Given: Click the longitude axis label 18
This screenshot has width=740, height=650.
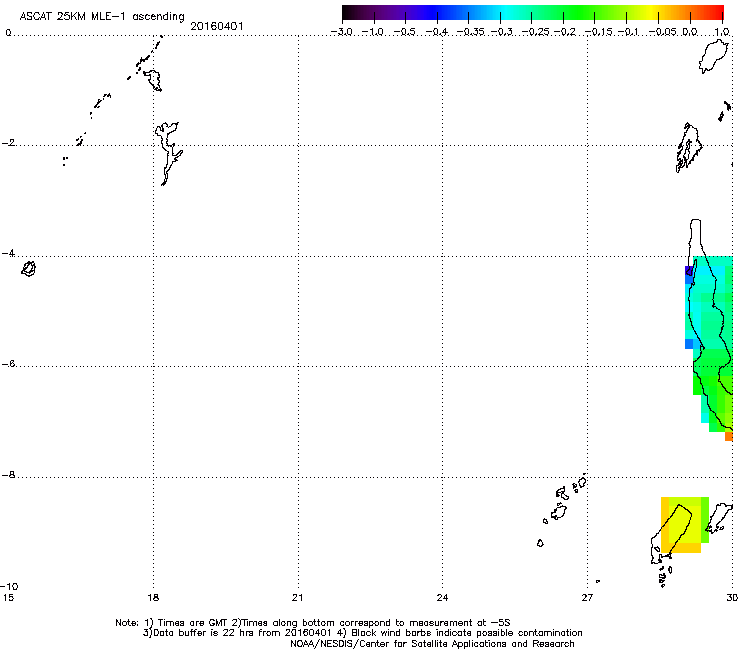Looking at the screenshot, I should click(153, 598).
